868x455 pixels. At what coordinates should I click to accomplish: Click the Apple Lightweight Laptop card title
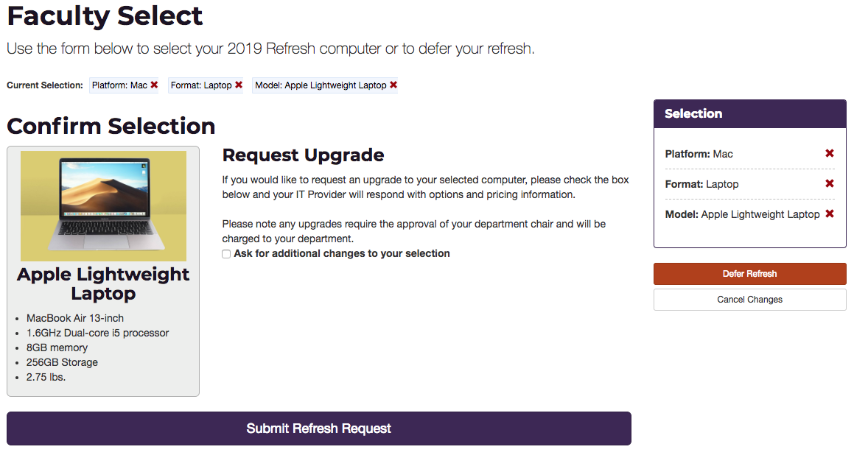click(103, 283)
